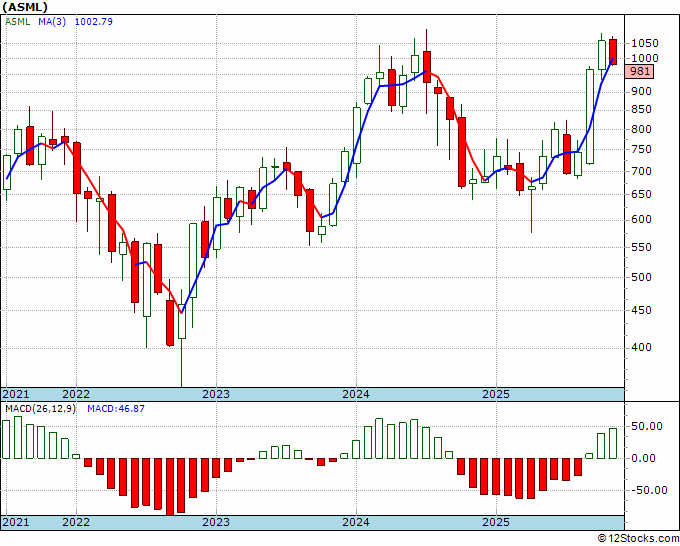Click 2024 on the price chart time axis
680x546 pixels.
(356, 394)
